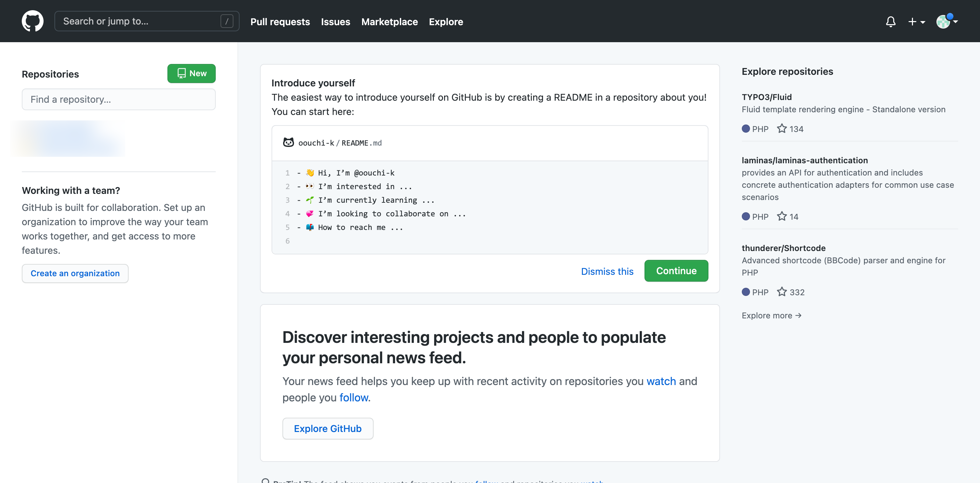
Task: Click the Search or jump to input box
Action: [146, 21]
